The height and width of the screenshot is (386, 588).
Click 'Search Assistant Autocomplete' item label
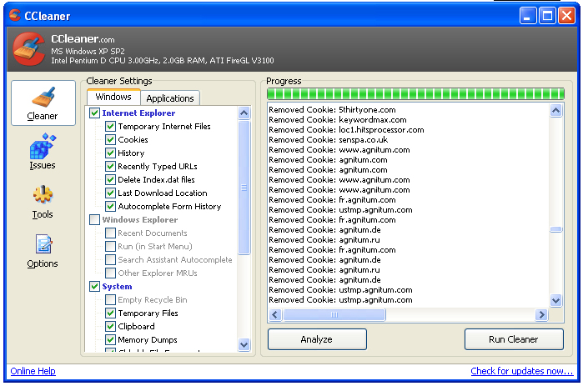click(175, 260)
